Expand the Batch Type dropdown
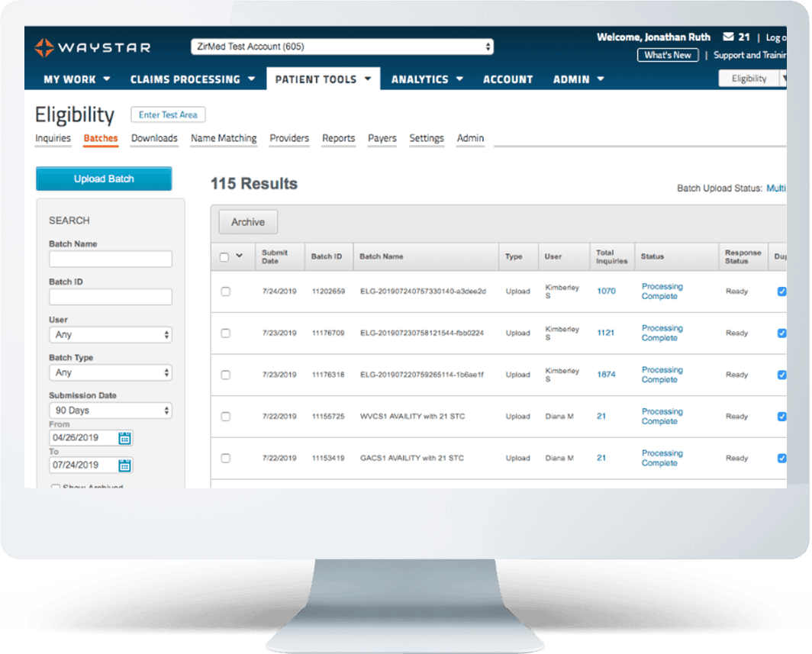This screenshot has height=654, width=812. point(111,373)
